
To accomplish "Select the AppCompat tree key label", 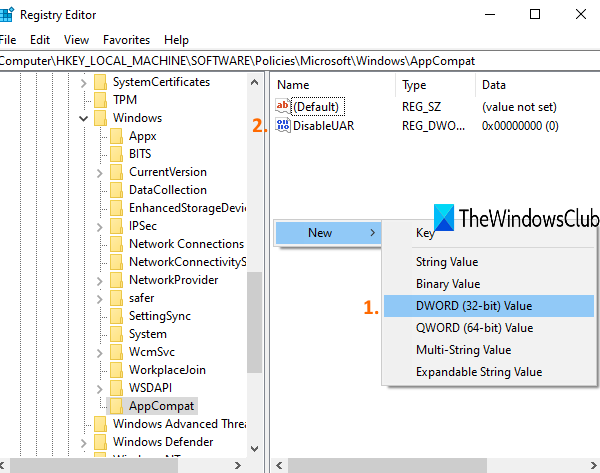I will tap(161, 406).
